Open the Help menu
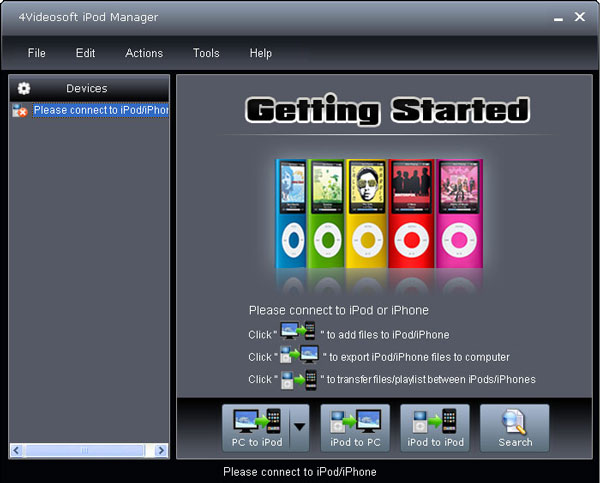Image resolution: width=600 pixels, height=483 pixels. (x=260, y=53)
